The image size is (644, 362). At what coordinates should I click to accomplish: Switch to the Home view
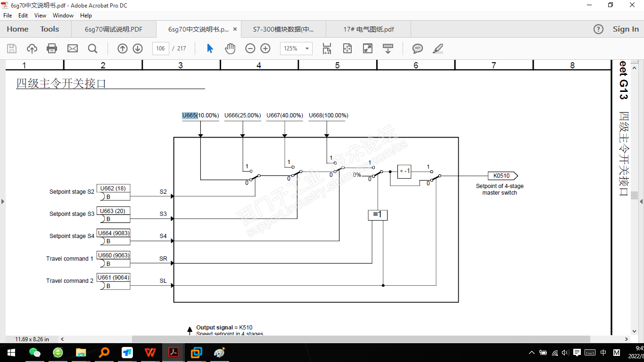pyautogui.click(x=17, y=29)
